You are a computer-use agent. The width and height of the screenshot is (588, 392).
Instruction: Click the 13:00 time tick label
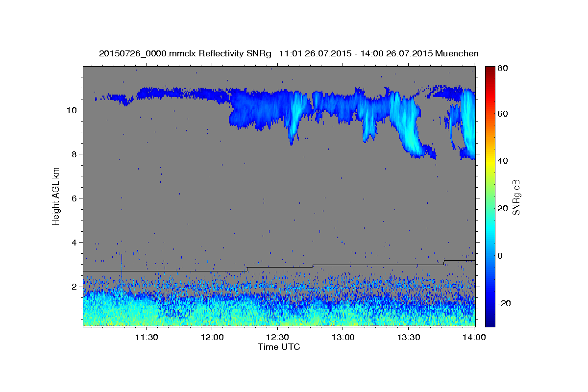(x=343, y=338)
